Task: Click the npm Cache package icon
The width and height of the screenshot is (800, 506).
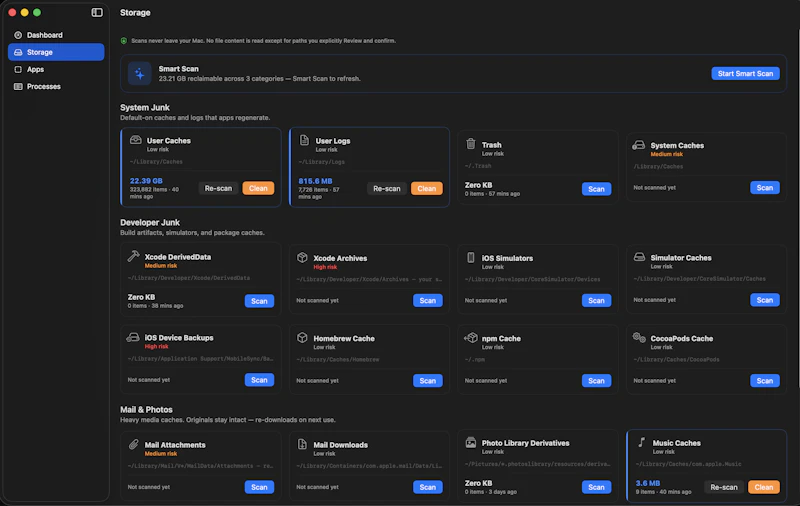Action: (471, 338)
